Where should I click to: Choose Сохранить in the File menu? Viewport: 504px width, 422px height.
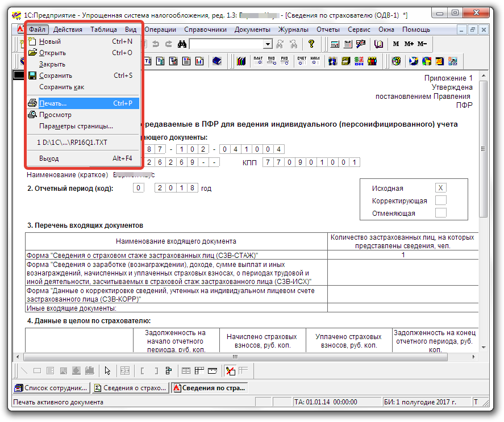pyautogui.click(x=84, y=76)
